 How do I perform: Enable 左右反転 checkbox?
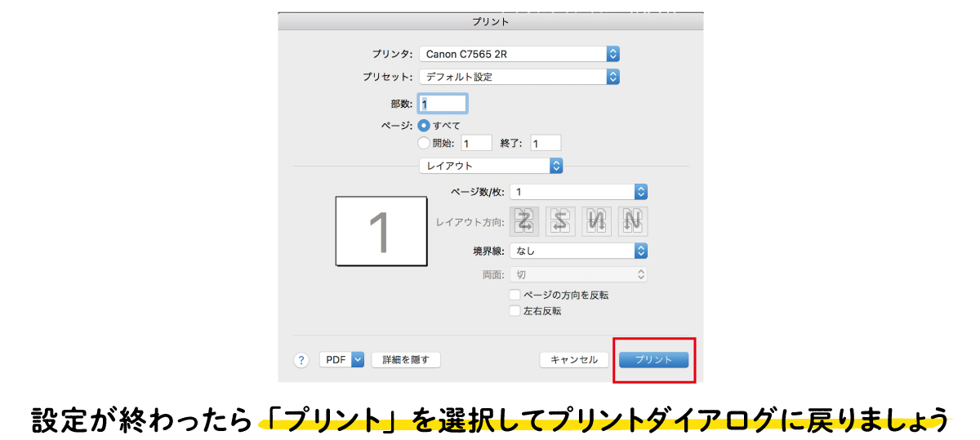coord(514,311)
